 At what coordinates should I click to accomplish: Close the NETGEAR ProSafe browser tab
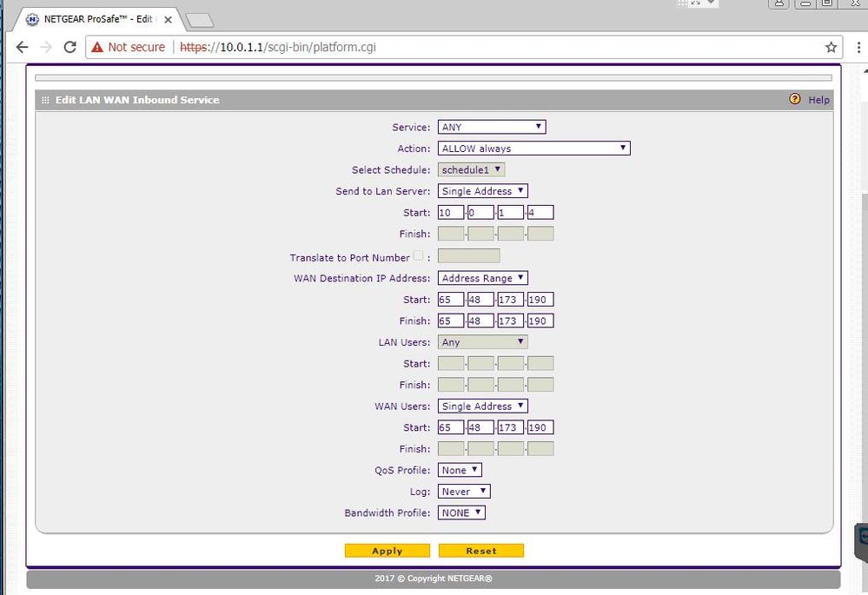[x=168, y=19]
